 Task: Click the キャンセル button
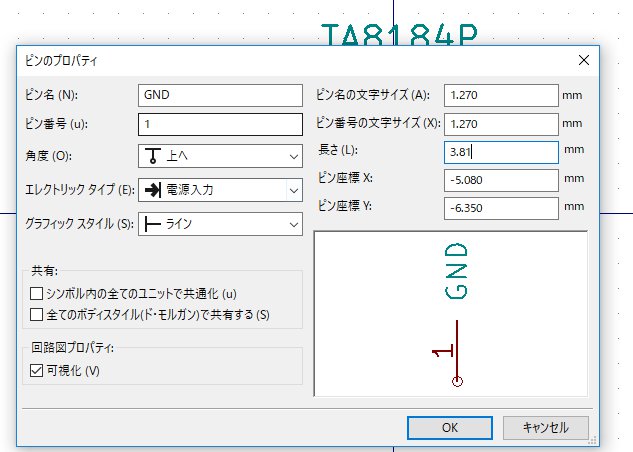[x=545, y=428]
